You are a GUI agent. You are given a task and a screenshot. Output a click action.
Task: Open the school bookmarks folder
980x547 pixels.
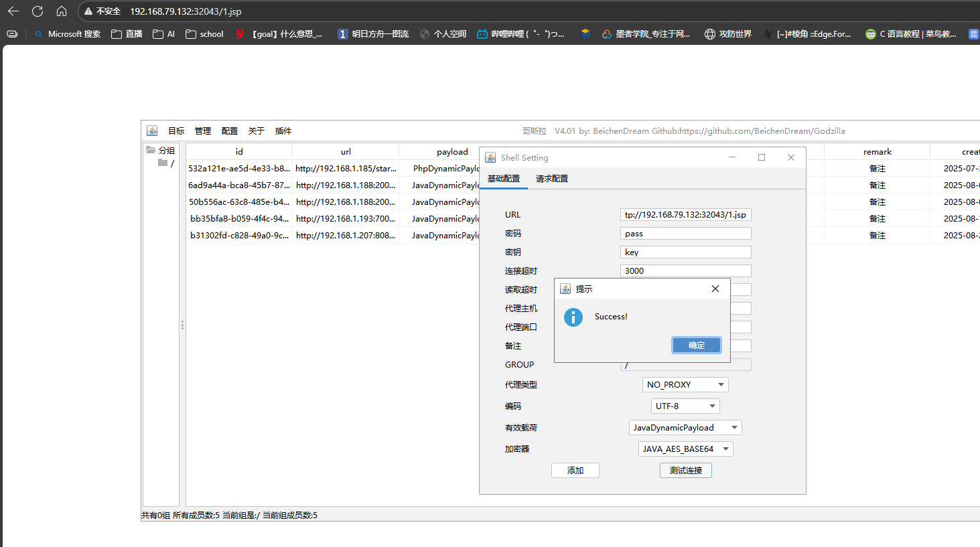(x=204, y=34)
